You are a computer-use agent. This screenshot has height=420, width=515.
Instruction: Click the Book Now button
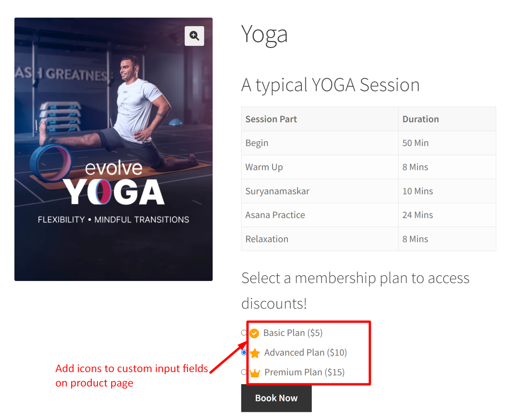(276, 398)
